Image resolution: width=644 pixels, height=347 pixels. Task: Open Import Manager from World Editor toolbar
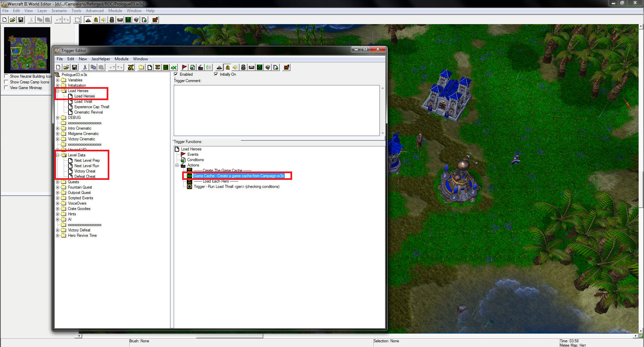144,20
